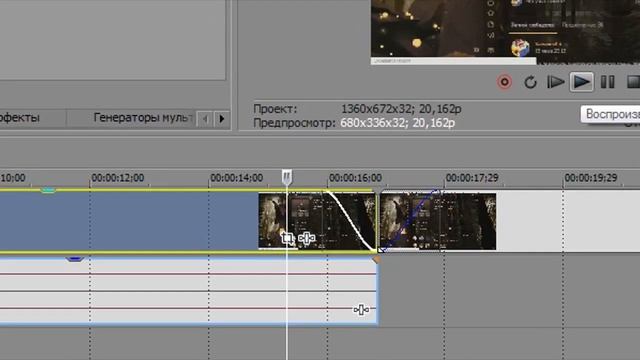Pause the preview playback
Viewport: 640px width, 360px height.
[607, 82]
